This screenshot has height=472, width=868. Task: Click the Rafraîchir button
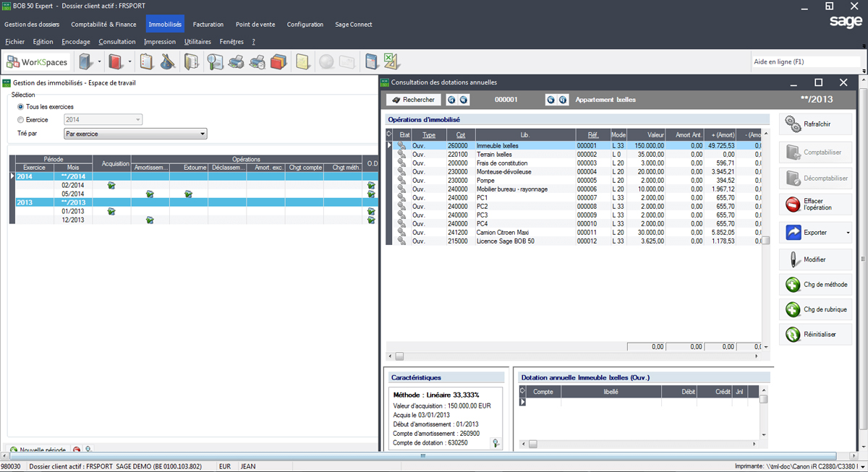tap(815, 124)
